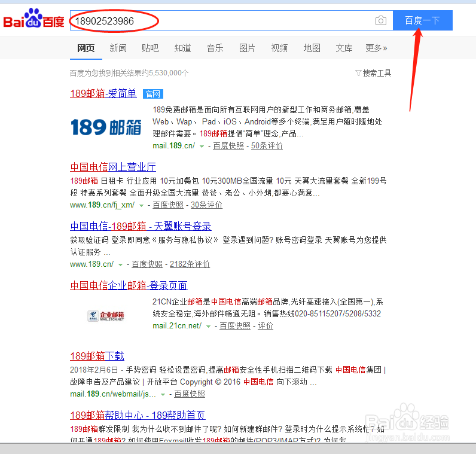Screen dimensions: 476x454
Task: Open 189邮箱帮助中心 - 189帮助首页 result
Action: [x=138, y=415]
